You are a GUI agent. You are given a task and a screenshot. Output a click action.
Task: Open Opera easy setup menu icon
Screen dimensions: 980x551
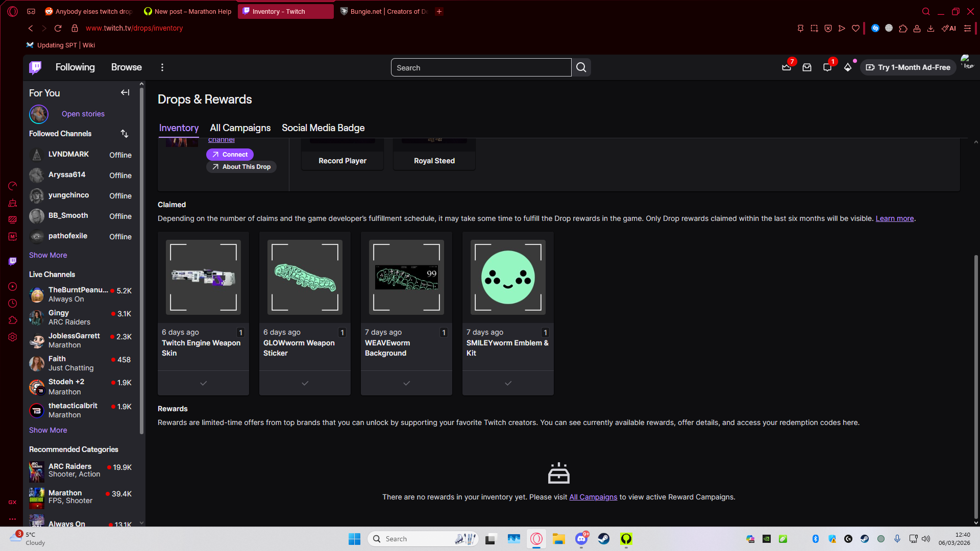967,29
